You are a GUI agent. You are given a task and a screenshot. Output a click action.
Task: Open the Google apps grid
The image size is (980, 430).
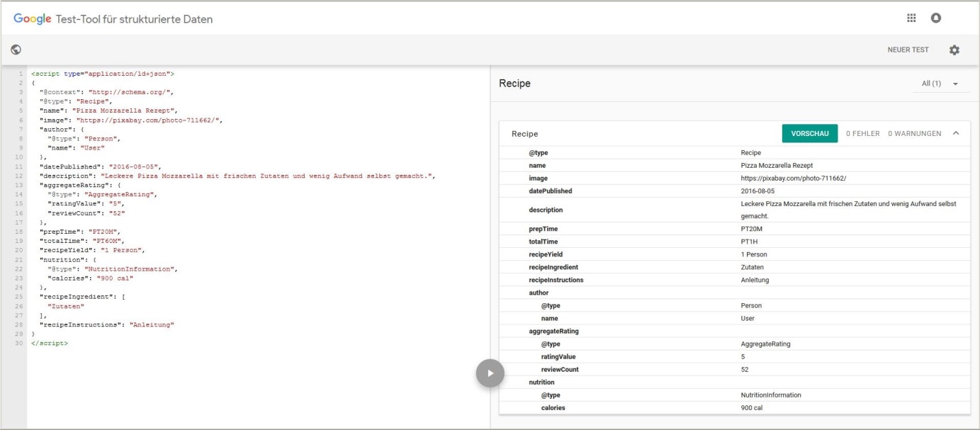[912, 18]
